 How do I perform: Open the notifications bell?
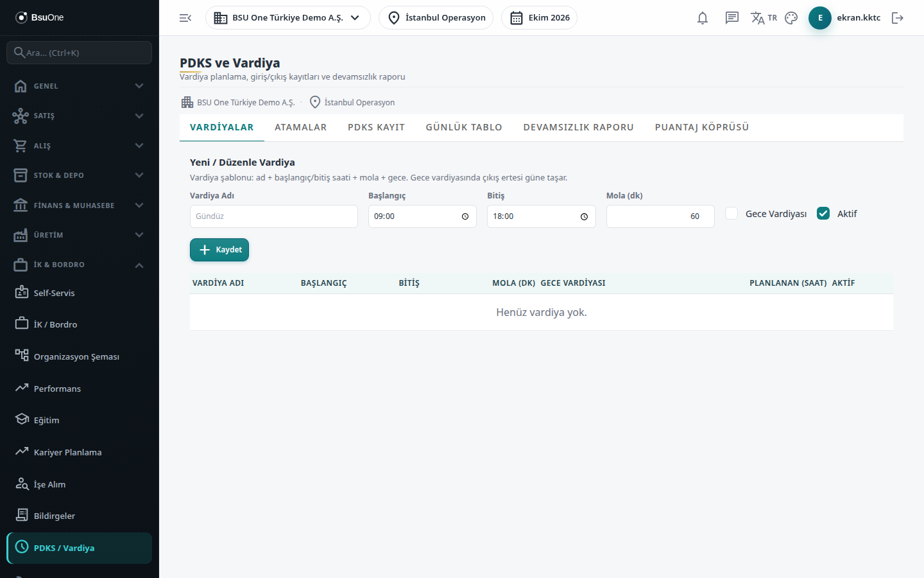tap(703, 18)
